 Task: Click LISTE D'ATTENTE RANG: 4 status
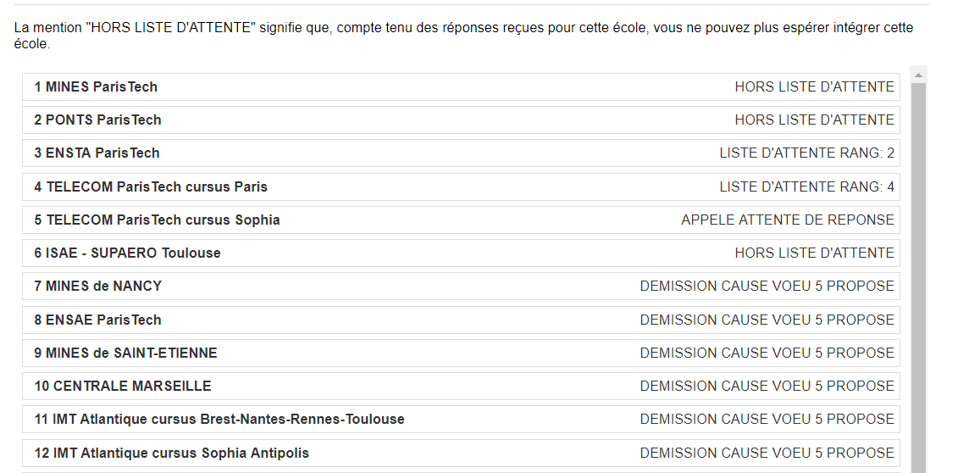[x=807, y=187]
